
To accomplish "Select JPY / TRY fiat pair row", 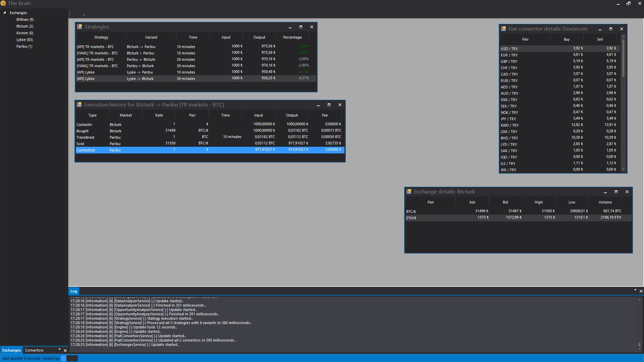I will tap(560, 119).
